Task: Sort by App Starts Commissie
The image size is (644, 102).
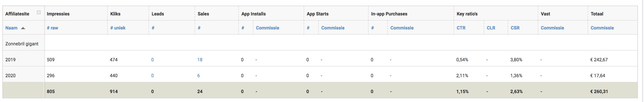Action: coord(333,28)
